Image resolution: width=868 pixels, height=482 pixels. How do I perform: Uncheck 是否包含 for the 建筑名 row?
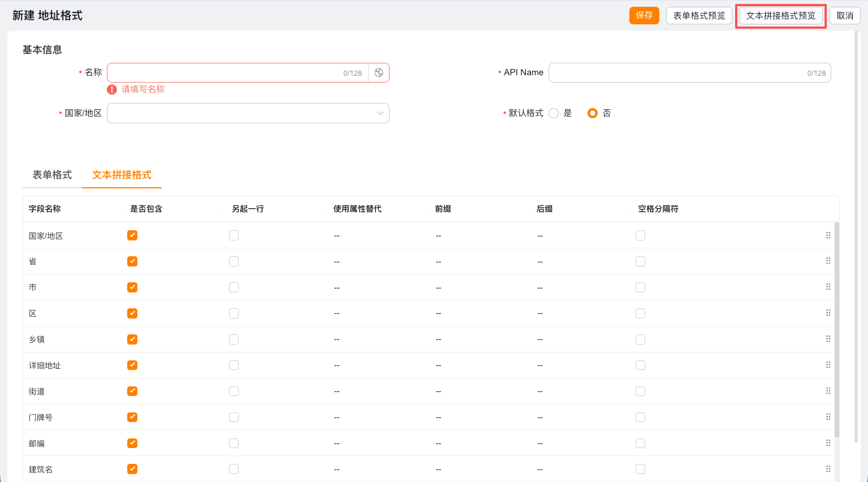132,469
